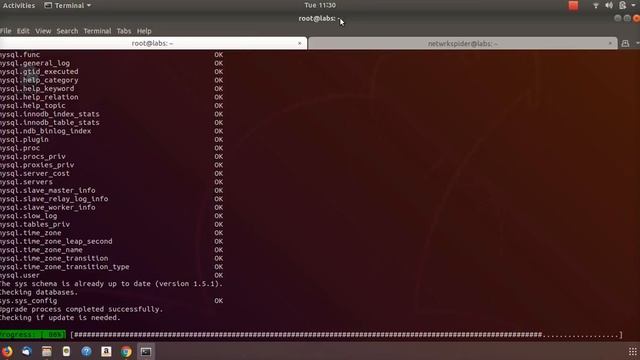Open the network status icon

[x=596, y=5]
